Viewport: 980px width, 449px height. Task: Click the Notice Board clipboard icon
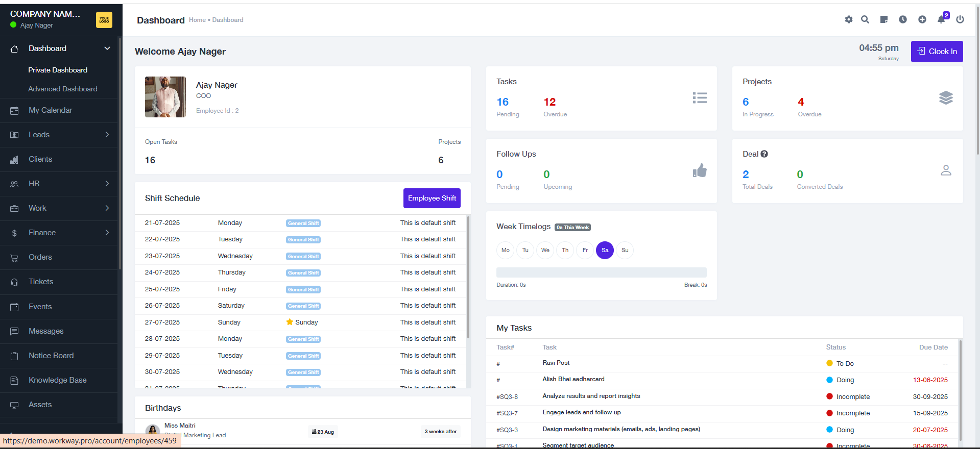(x=14, y=356)
